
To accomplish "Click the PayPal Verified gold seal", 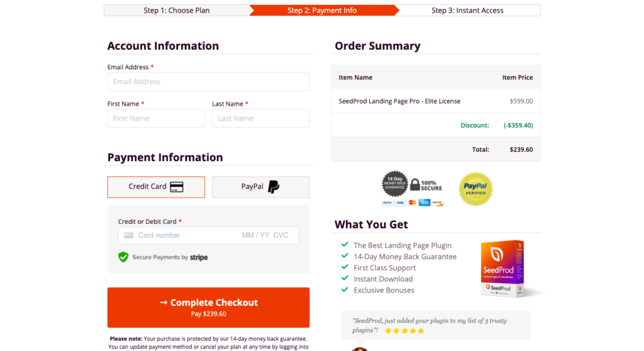I will (x=475, y=189).
